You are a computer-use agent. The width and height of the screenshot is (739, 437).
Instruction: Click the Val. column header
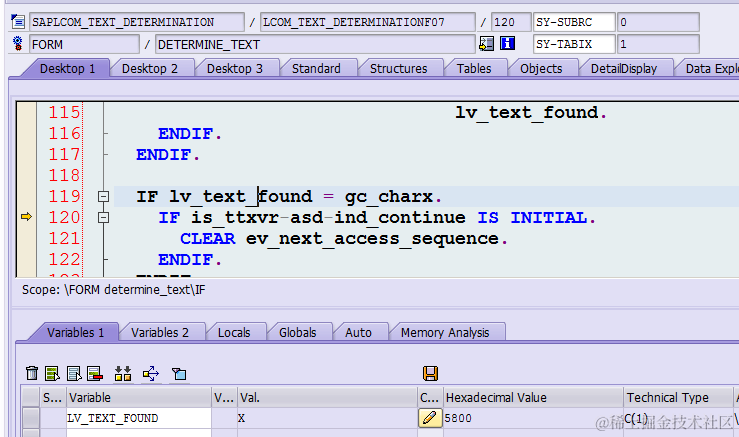327,398
